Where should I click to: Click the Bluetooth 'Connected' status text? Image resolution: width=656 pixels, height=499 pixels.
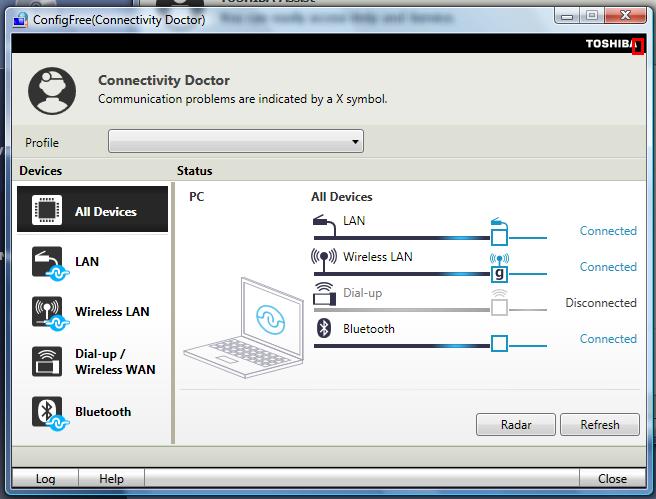point(608,339)
